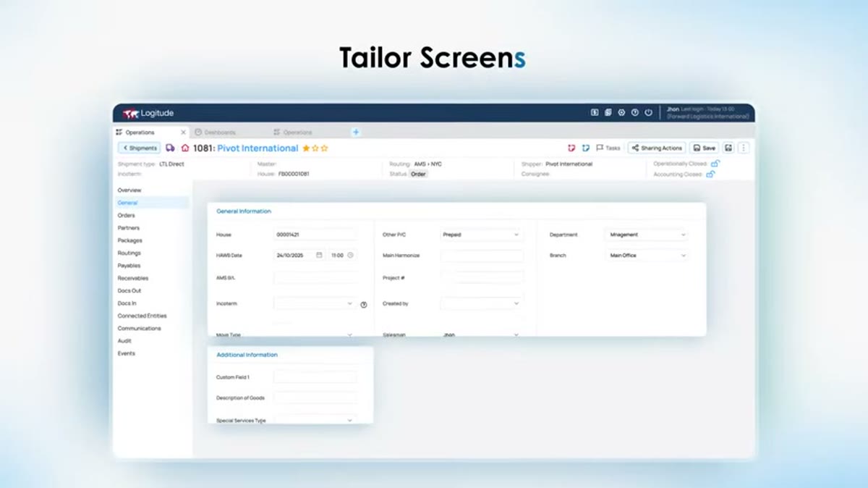Switch to the Dashboards tab
The height and width of the screenshot is (488, 868).
tap(216, 132)
